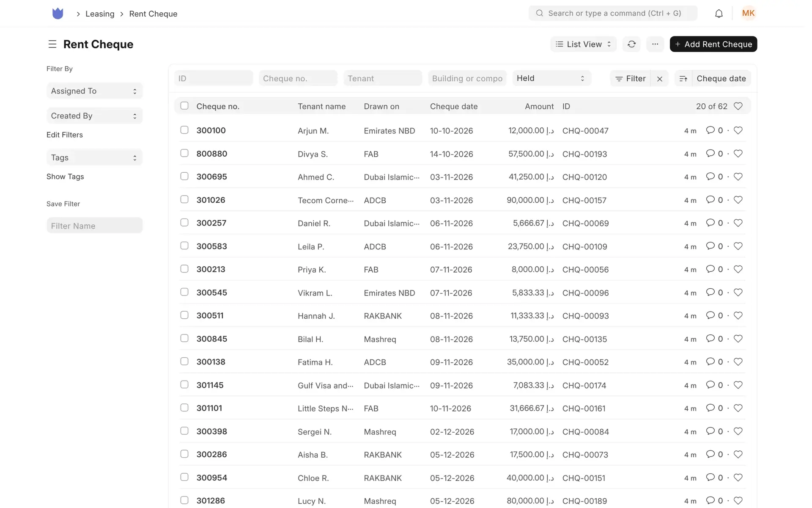Image resolution: width=812 pixels, height=508 pixels.
Task: Tick checkbox for cheque 300100
Action: pyautogui.click(x=184, y=130)
